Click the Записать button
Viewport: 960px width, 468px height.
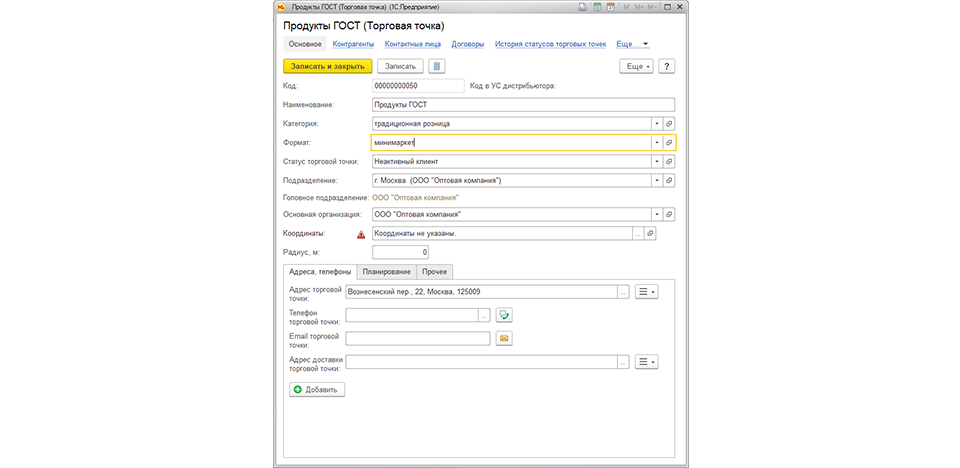click(400, 66)
